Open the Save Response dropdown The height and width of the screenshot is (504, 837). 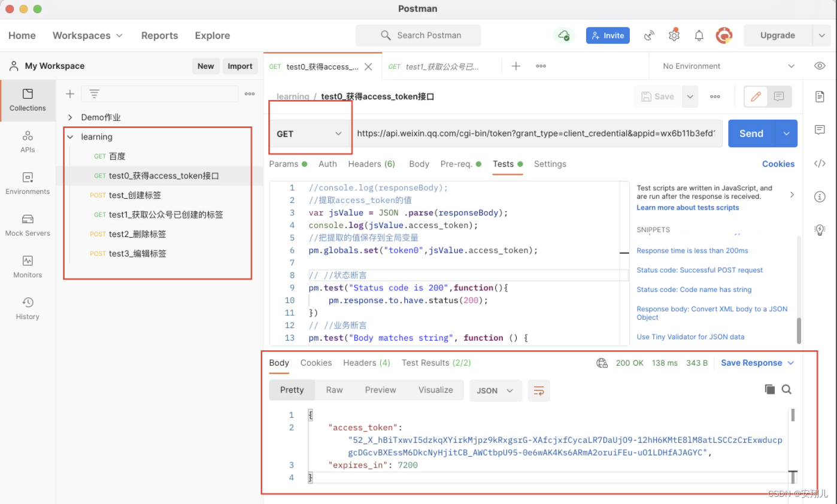point(757,363)
